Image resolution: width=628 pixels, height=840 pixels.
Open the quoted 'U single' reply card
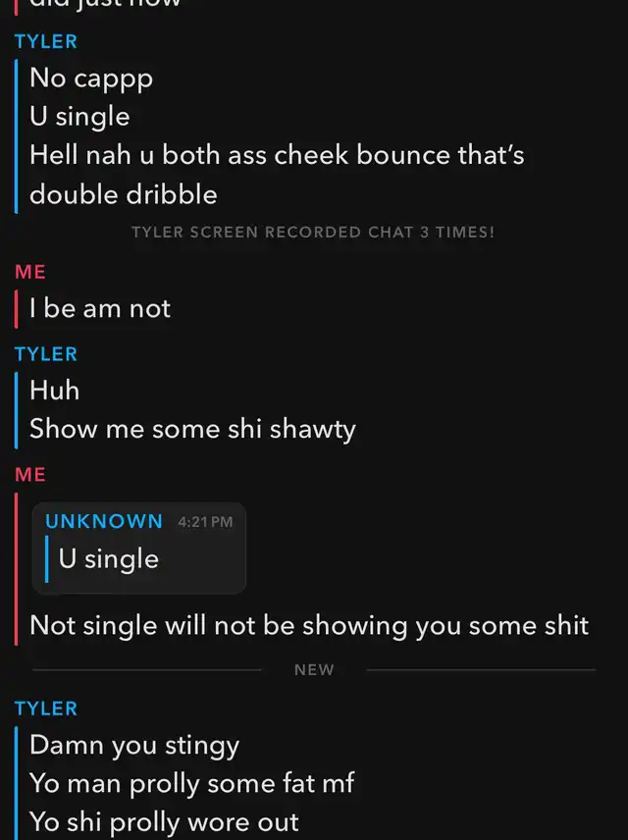point(138,548)
